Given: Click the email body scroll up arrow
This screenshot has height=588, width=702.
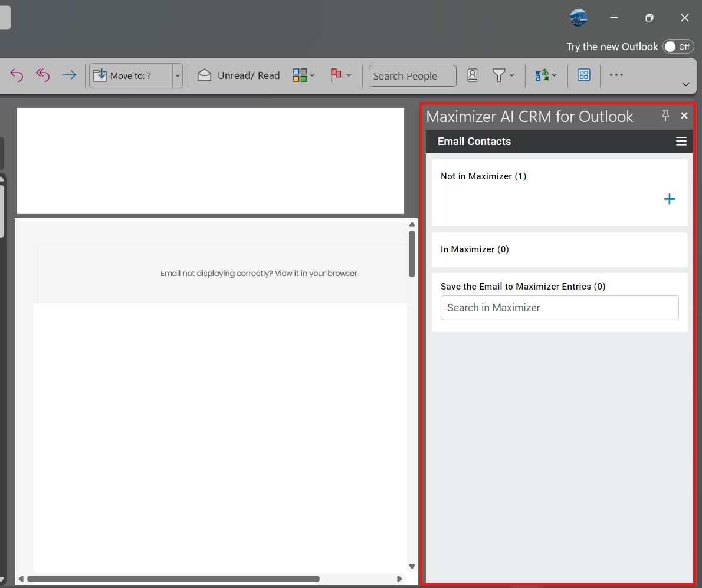Looking at the screenshot, I should pos(412,224).
